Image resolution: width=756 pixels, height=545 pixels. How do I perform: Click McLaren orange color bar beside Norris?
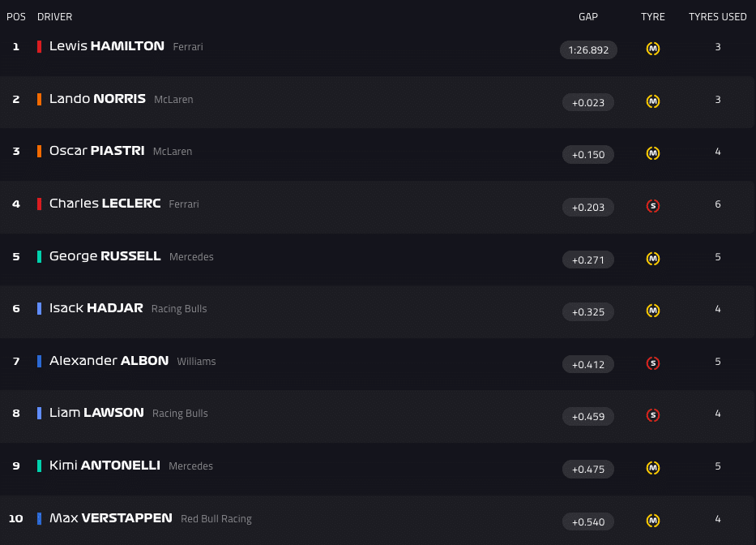pyautogui.click(x=39, y=99)
